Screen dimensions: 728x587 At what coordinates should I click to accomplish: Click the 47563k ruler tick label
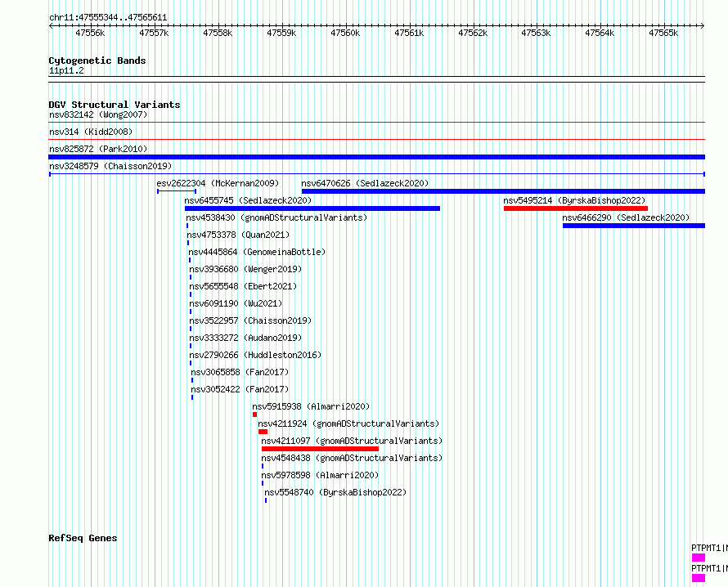pyautogui.click(x=536, y=33)
